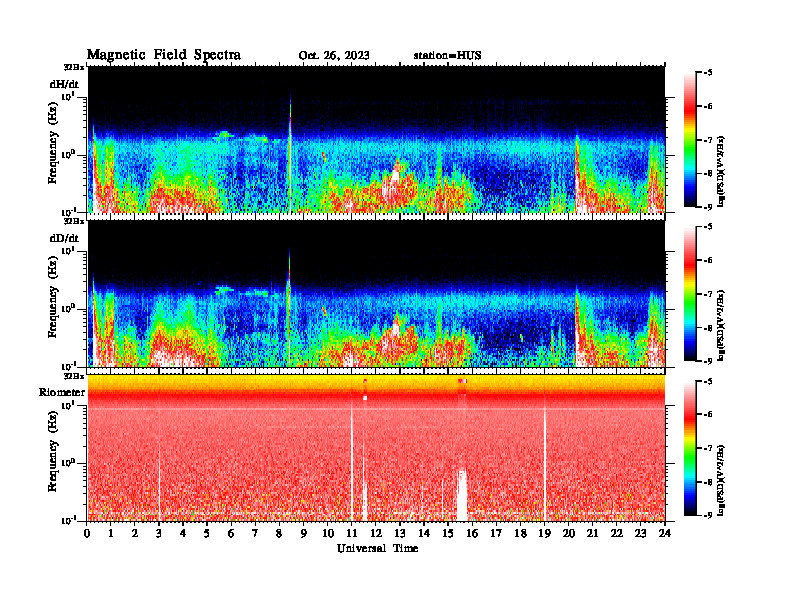
Task: Click the 10^0 frequency tick of dD/dt panel
Action: [x=68, y=308]
